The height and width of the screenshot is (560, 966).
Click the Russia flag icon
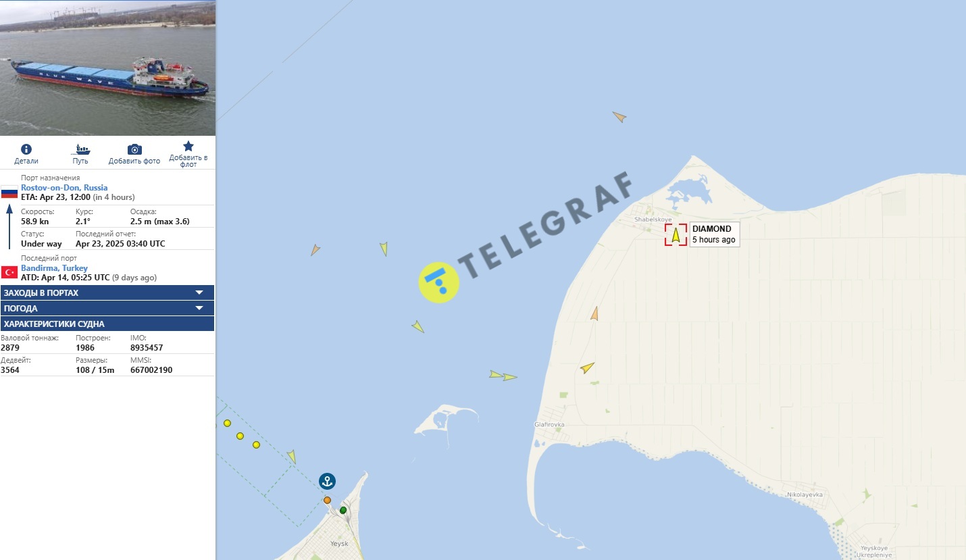9,192
